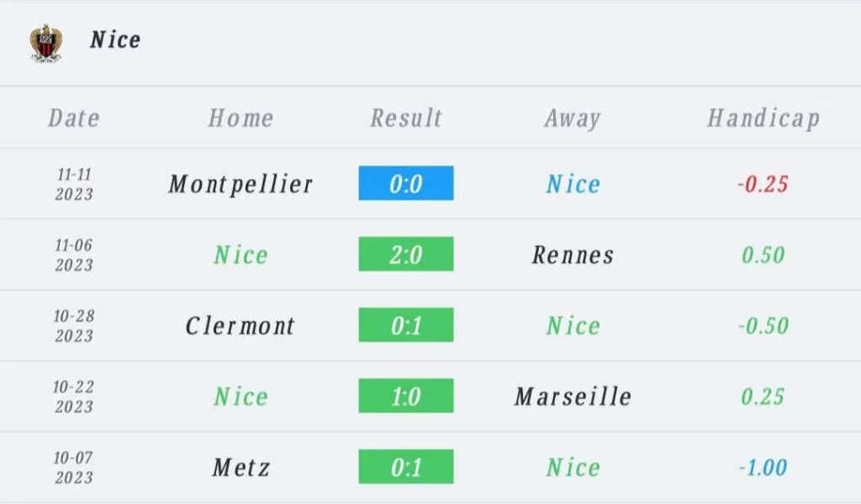Viewport: 861px width, 504px height.
Task: Open Metz team link
Action: [x=241, y=468]
